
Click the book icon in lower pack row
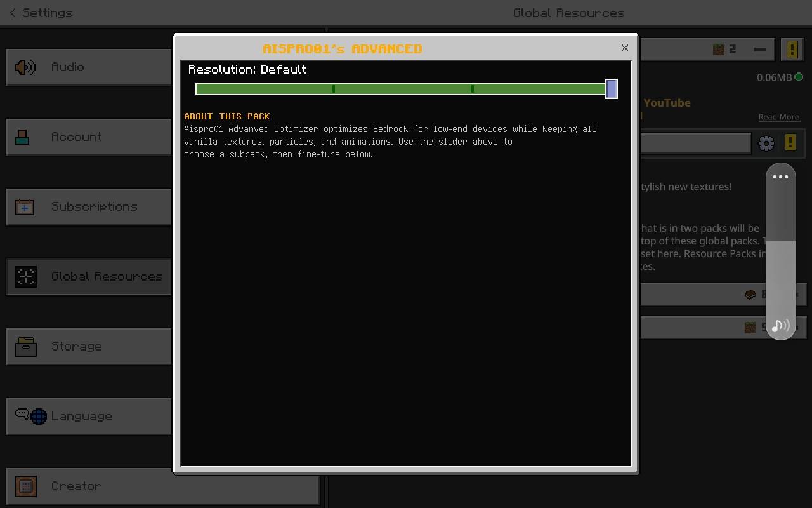tap(750, 294)
